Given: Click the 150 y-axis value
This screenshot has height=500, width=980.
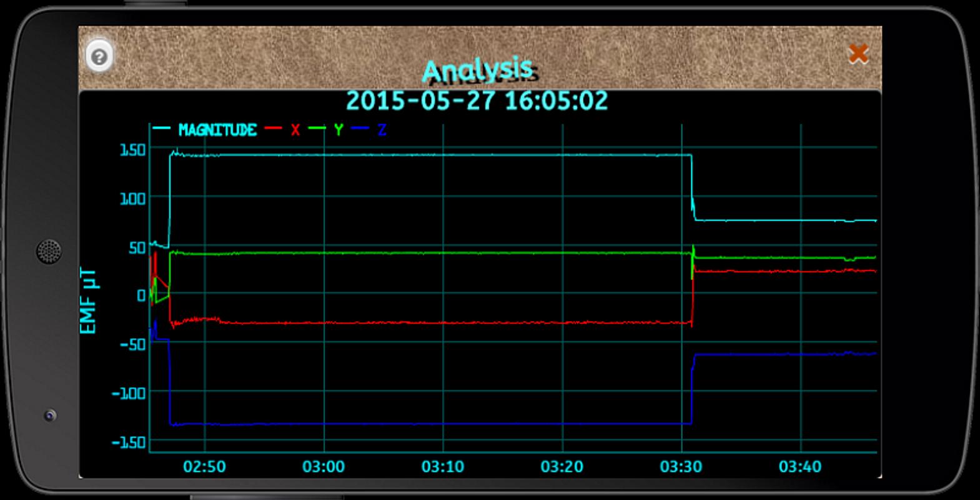Looking at the screenshot, I should pos(132,149).
